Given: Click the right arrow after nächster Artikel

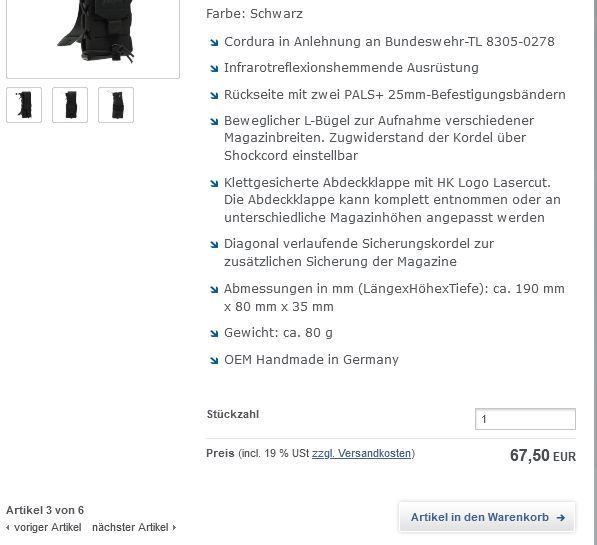Looking at the screenshot, I should click(x=174, y=527).
